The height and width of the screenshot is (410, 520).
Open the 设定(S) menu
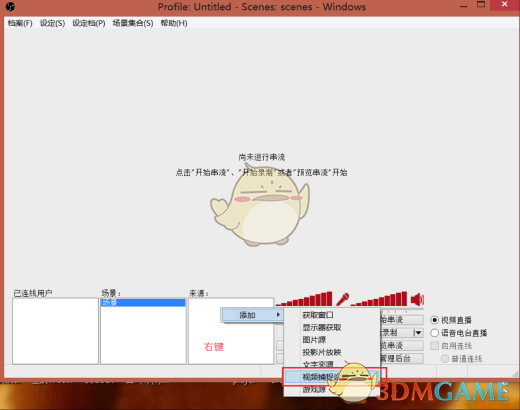coord(52,23)
